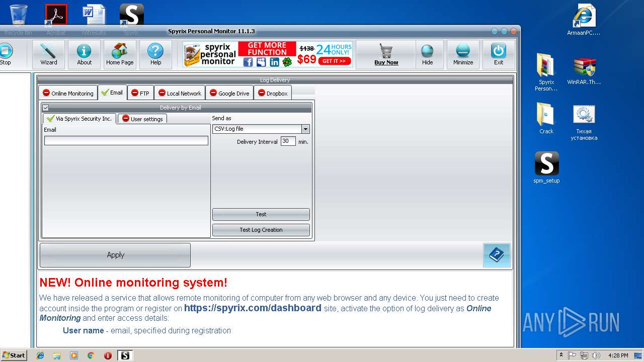The height and width of the screenshot is (362, 644).
Task: Open the Spyrix desktop shortcut
Action: pos(131,20)
